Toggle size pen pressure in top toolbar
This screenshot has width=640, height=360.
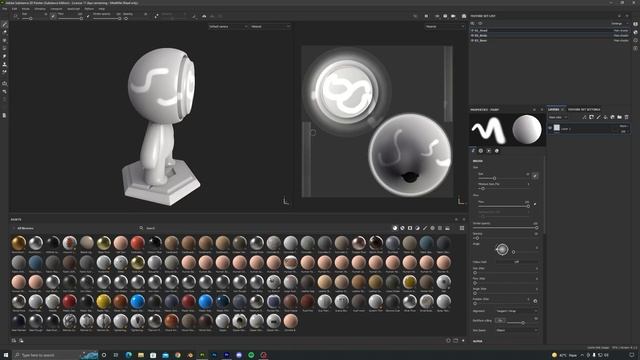[53, 16]
